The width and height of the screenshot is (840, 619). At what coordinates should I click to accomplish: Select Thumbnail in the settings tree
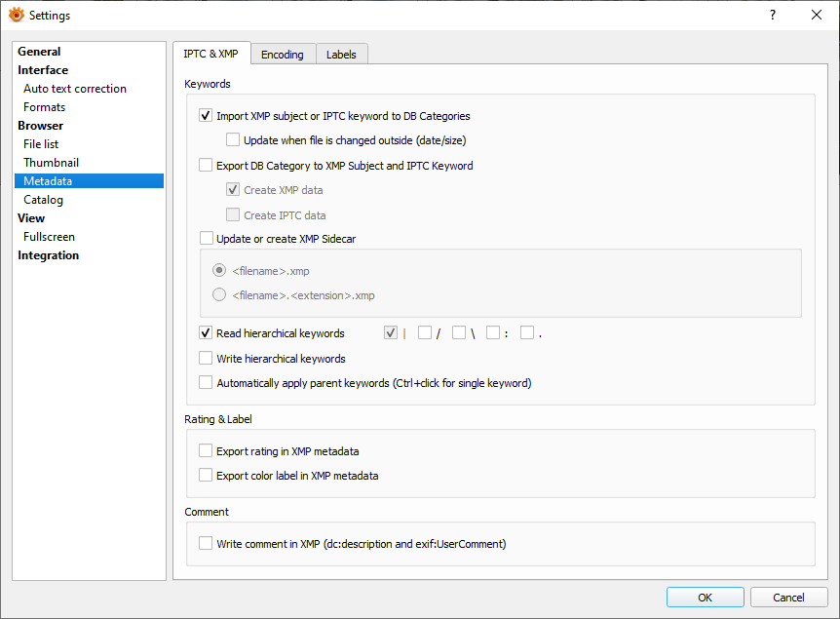click(x=51, y=163)
